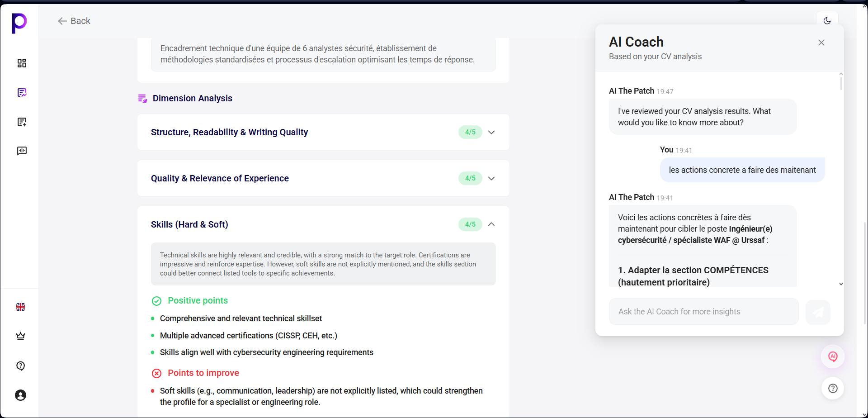The height and width of the screenshot is (418, 868).
Task: Click the purple P logo in sidebar
Action: coord(19,23)
